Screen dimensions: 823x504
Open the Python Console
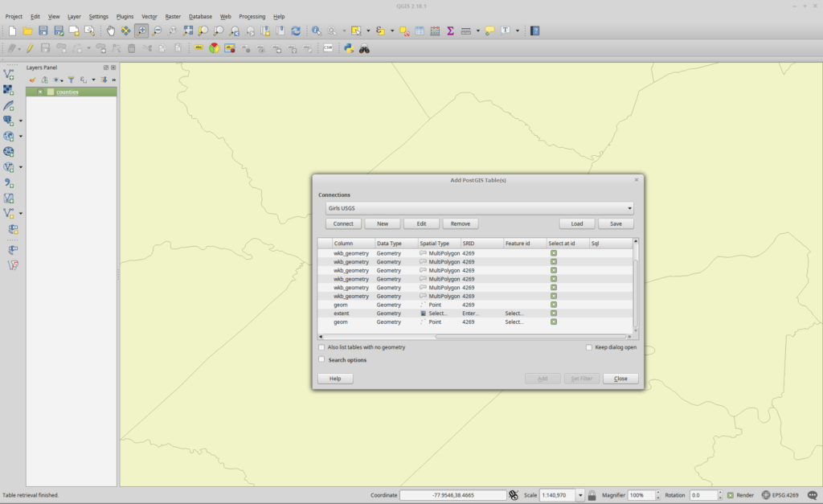(x=349, y=47)
